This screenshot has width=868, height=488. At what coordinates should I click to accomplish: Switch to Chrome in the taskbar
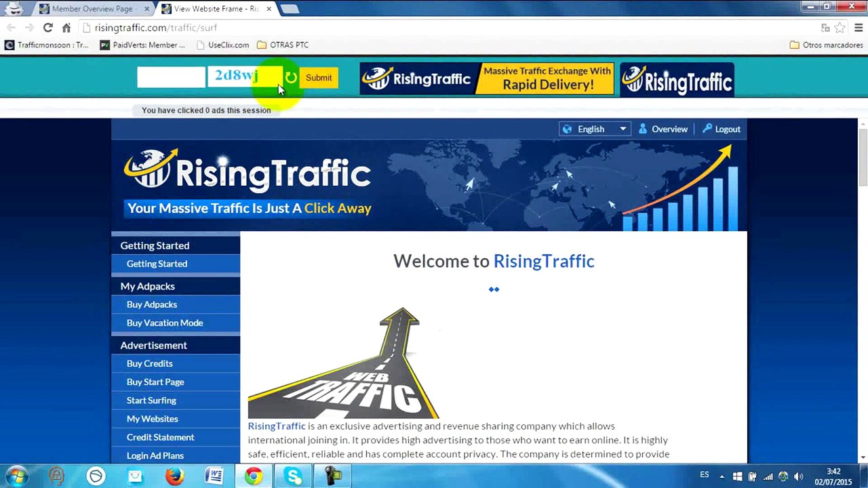254,476
